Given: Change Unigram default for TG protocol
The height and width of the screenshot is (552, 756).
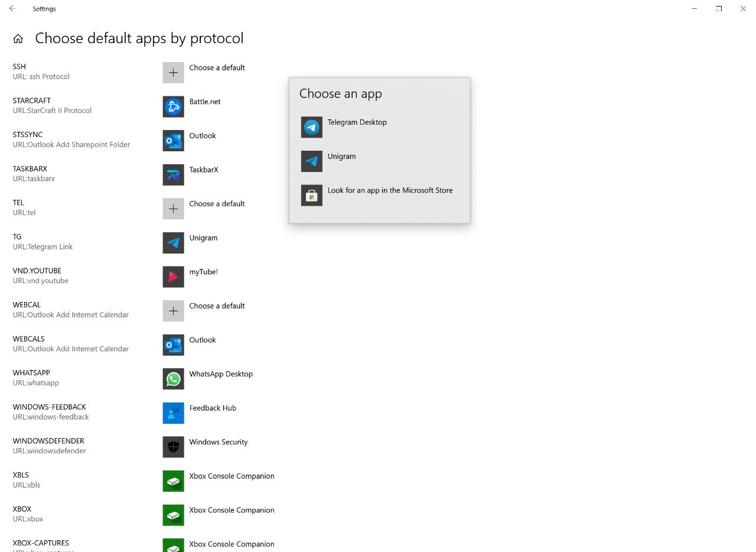Looking at the screenshot, I should 203,238.
